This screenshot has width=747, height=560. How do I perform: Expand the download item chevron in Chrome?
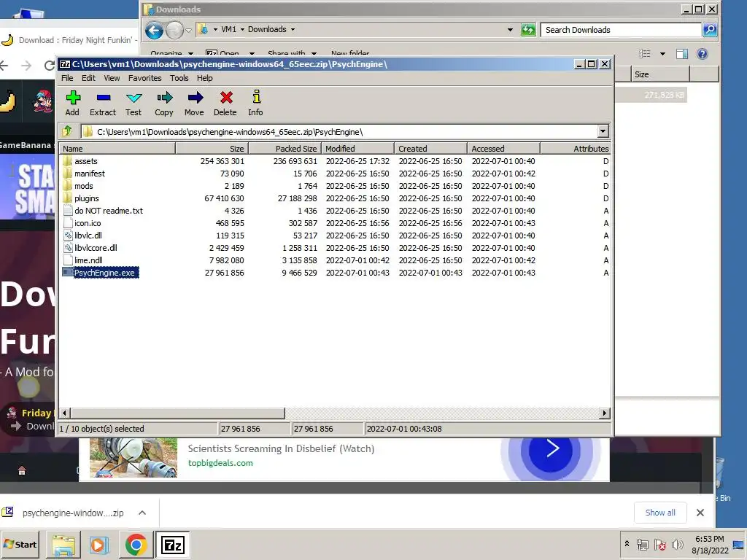coord(142,513)
